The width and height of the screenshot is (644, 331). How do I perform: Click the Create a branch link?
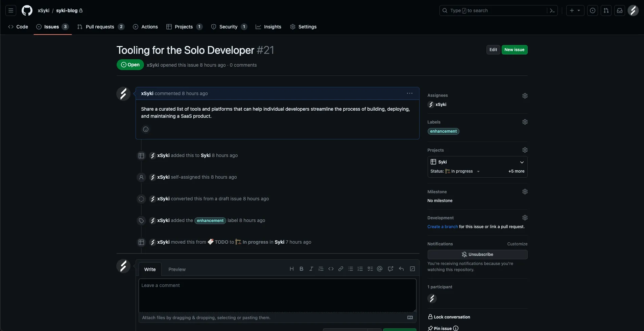442,227
